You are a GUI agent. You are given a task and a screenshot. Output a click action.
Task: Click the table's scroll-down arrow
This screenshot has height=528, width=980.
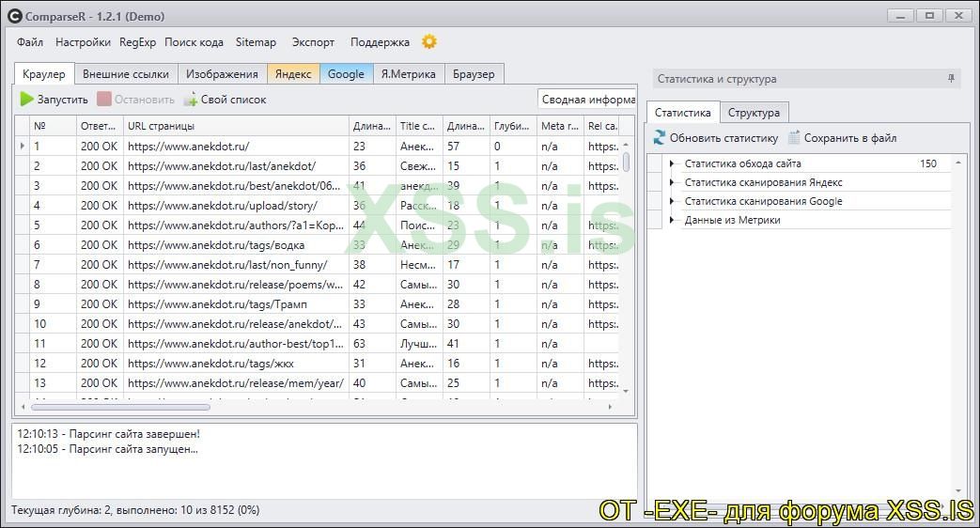pyautogui.click(x=627, y=392)
